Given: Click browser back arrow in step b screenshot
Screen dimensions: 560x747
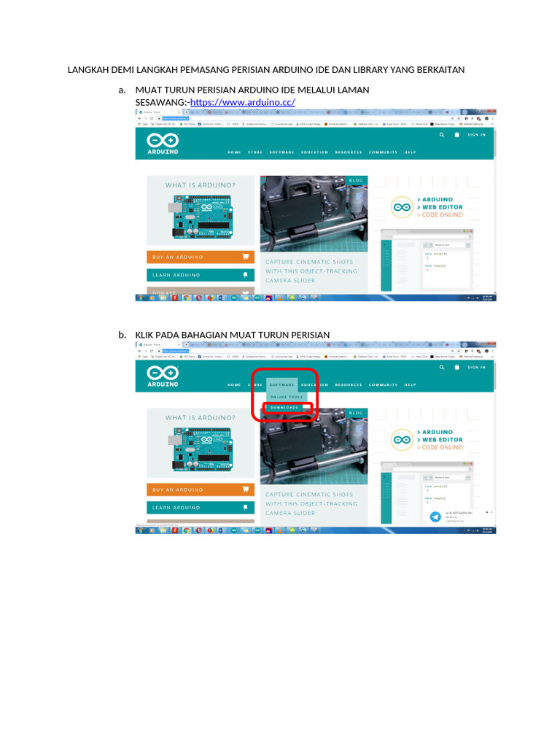Looking at the screenshot, I should point(139,351).
